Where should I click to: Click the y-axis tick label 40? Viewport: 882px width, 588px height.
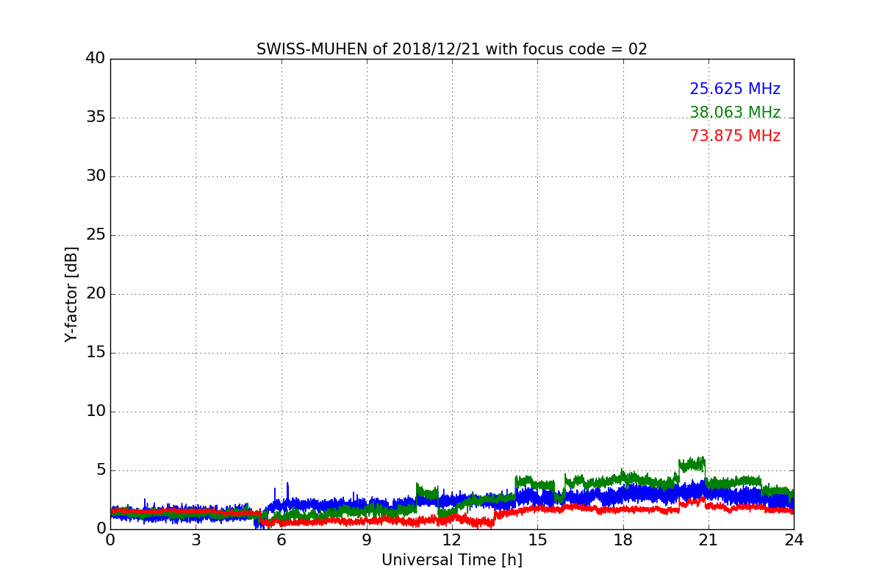(96, 58)
